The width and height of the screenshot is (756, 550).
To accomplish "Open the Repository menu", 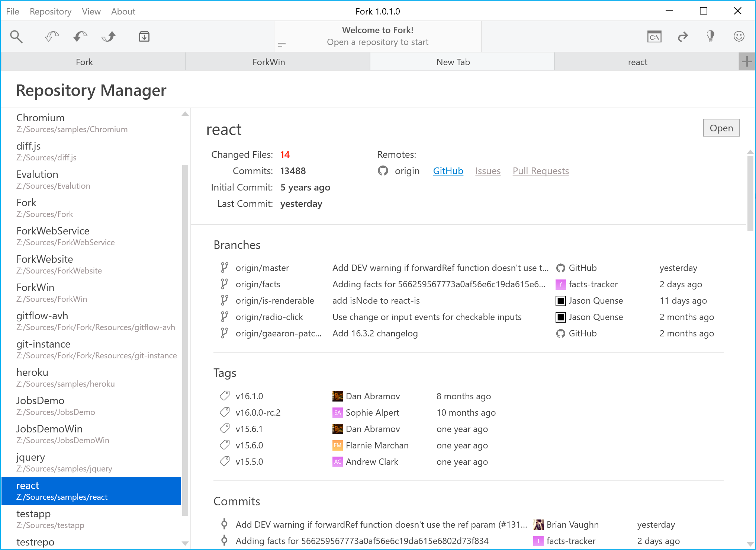I will (x=51, y=11).
